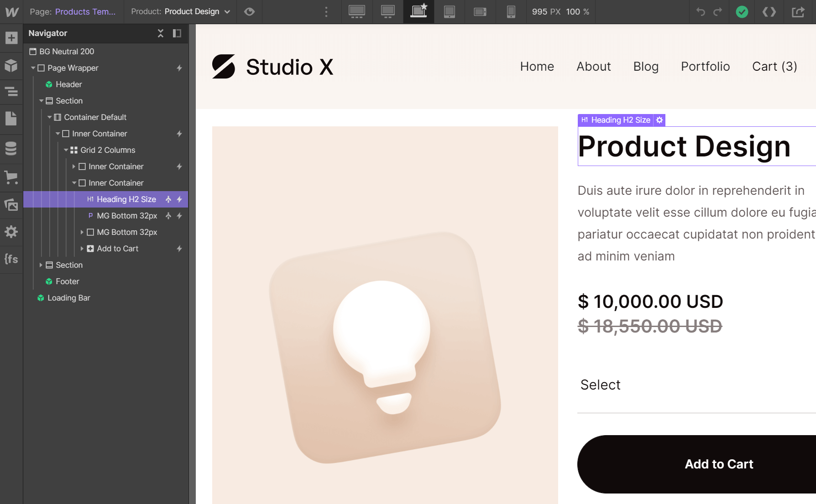Collapse the Page Wrapper tree node
Screen dimensions: 816x504
pos(33,68)
